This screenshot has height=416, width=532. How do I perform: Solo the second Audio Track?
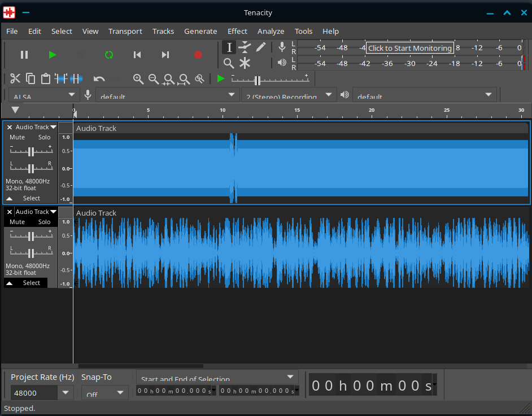[x=44, y=222]
